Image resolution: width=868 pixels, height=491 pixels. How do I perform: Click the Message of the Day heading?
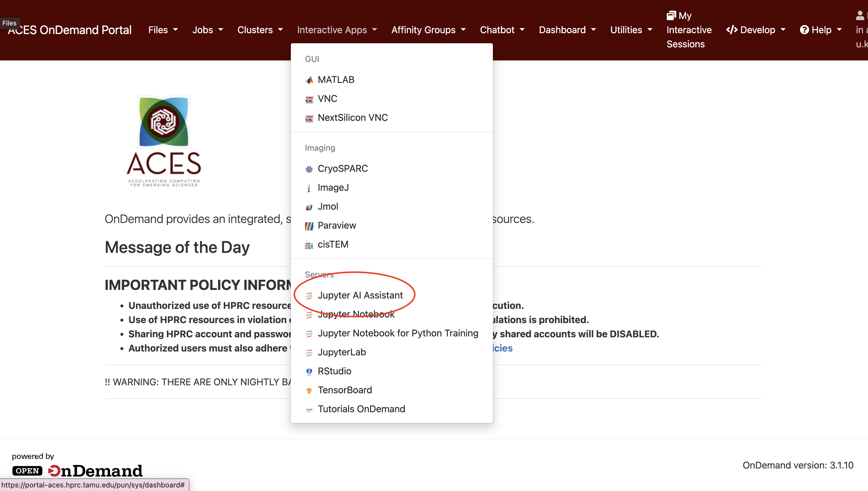pyautogui.click(x=177, y=247)
